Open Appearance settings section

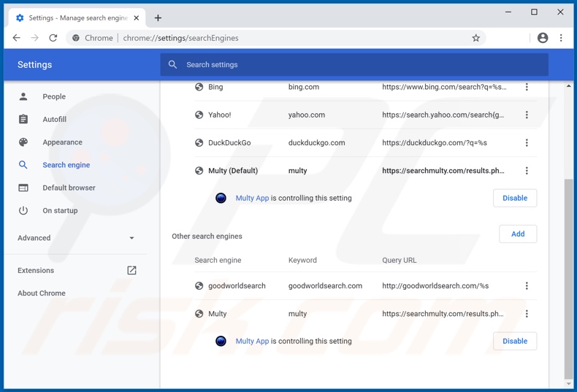point(62,142)
